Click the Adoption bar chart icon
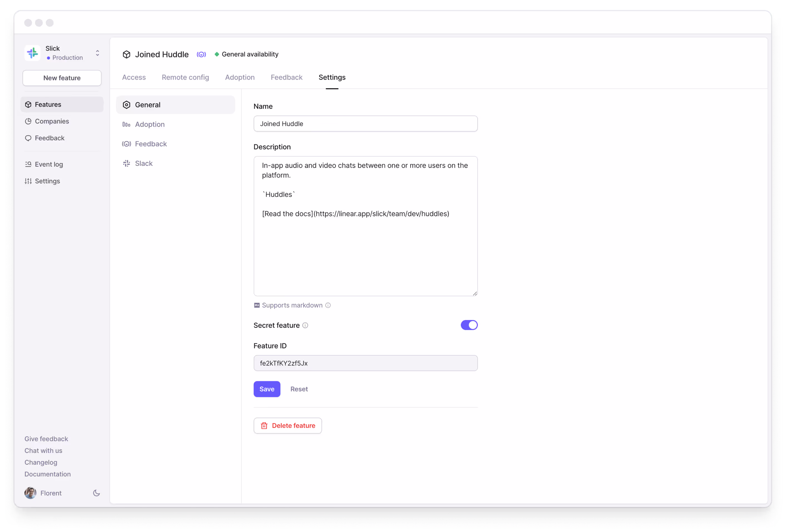This screenshot has width=785, height=532. [x=127, y=125]
